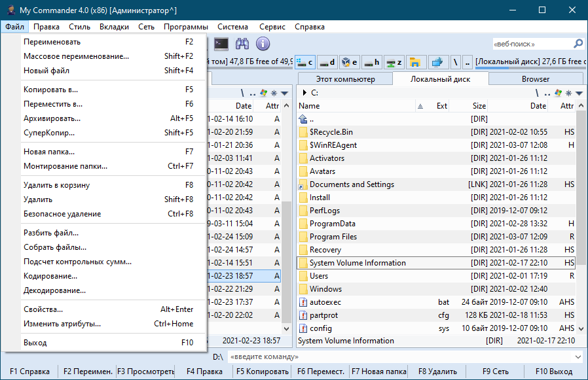Image resolution: width=588 pixels, height=380 pixels.
Task: Click the binoculars file search icon
Action: tap(242, 44)
